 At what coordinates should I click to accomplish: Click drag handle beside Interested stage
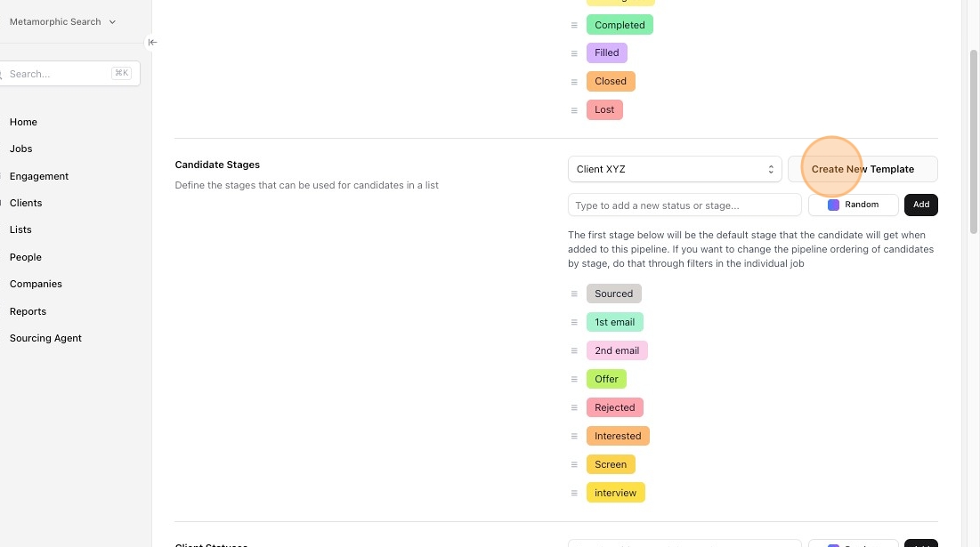[x=574, y=436]
